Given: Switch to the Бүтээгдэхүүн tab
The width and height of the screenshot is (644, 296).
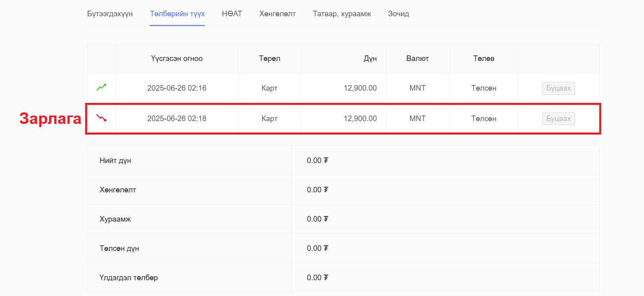Looking at the screenshot, I should 110,14.
